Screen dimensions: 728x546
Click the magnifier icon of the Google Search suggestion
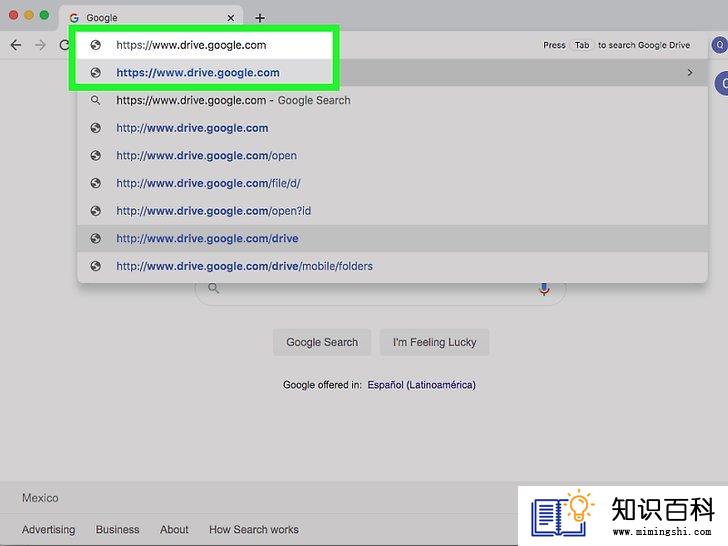pos(96,100)
